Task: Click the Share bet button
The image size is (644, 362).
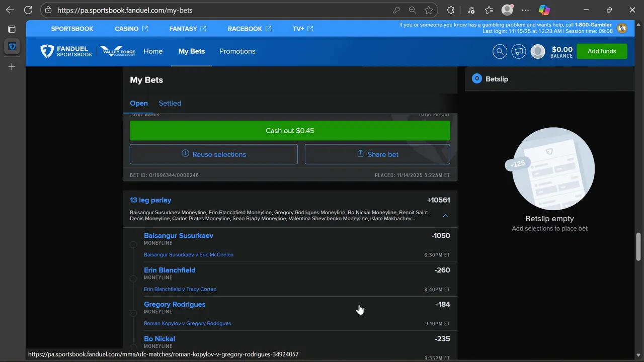Action: click(377, 154)
